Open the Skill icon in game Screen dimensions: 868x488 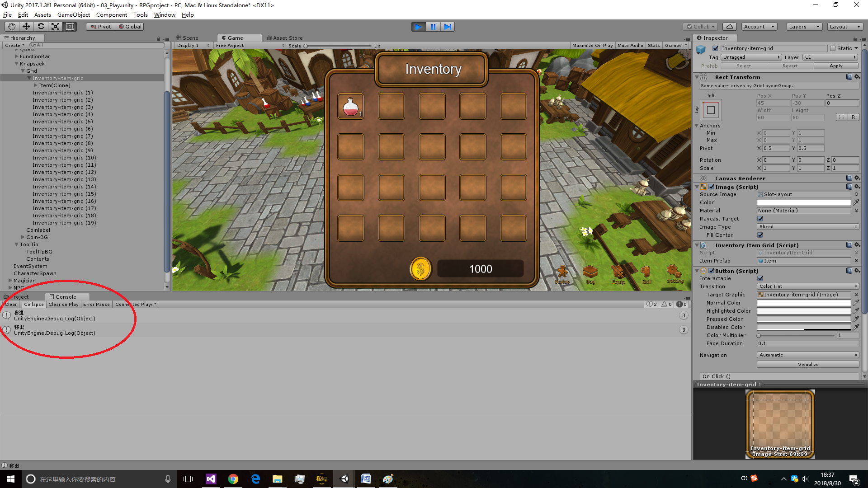point(646,274)
